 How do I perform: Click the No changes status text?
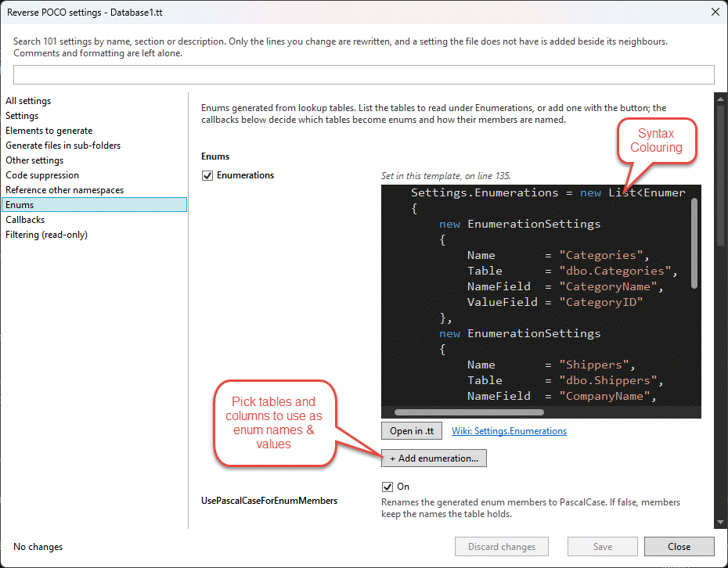point(38,547)
